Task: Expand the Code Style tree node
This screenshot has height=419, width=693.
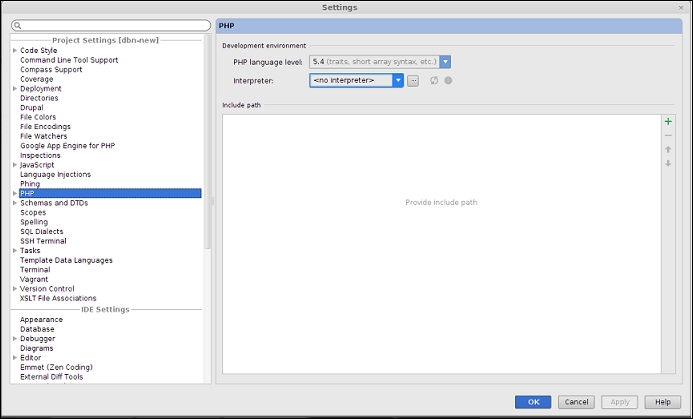Action: pyautogui.click(x=15, y=50)
